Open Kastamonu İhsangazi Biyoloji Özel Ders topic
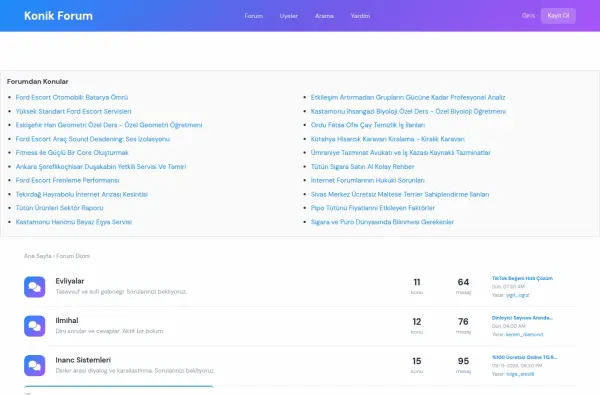 coord(408,111)
